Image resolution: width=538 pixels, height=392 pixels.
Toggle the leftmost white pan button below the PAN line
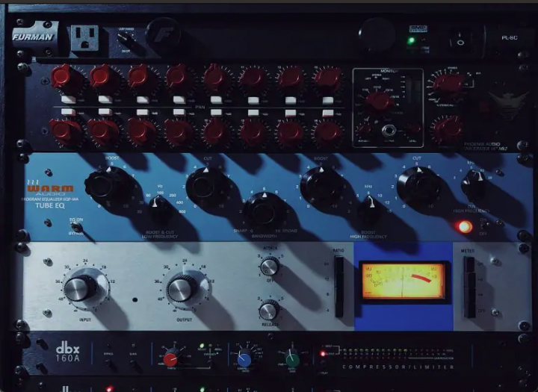pos(68,112)
